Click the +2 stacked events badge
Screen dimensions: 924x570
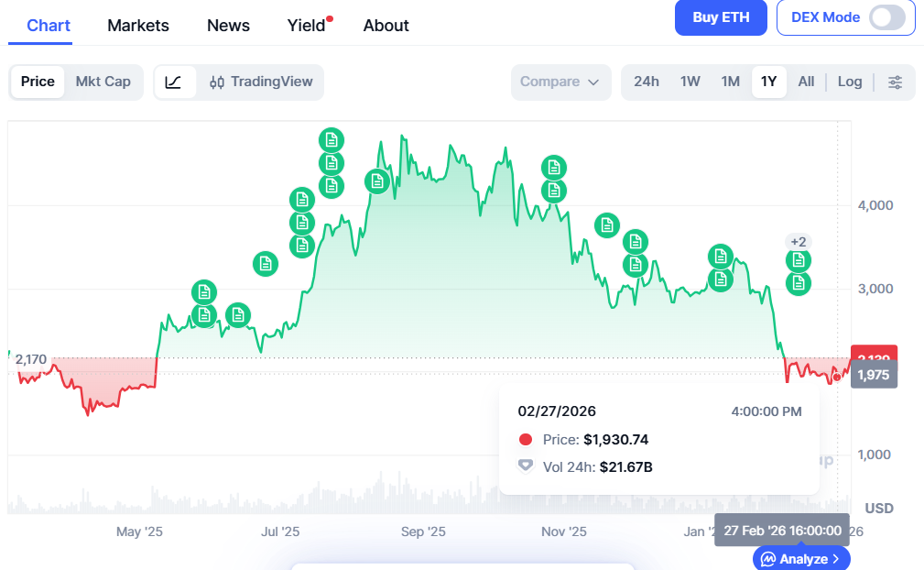(x=796, y=242)
